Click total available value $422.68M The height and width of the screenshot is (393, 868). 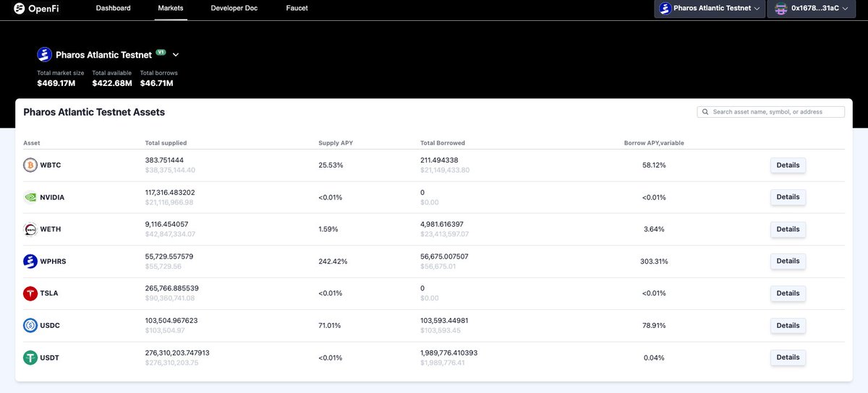[112, 83]
